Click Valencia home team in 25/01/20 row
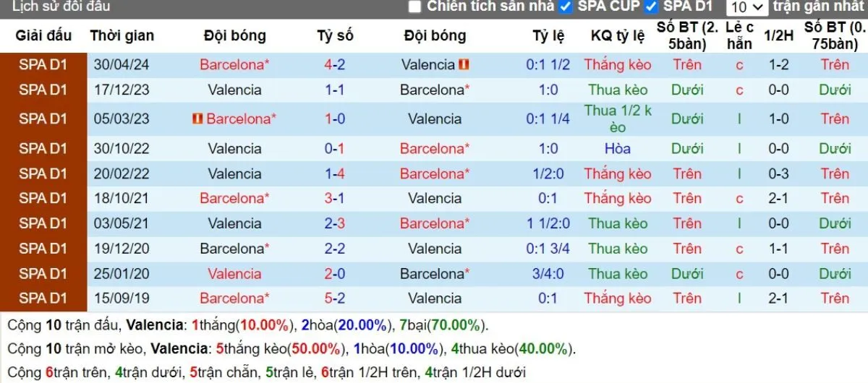 click(x=234, y=274)
